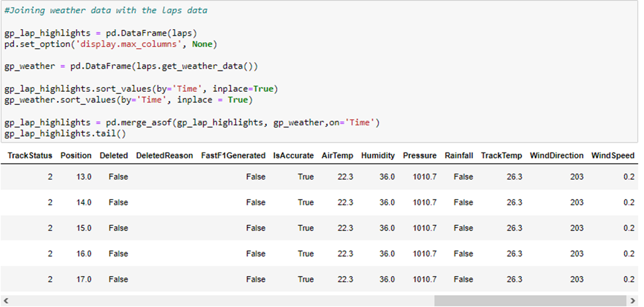The image size is (644, 307).
Task: Select the WindSpeed column header
Action: click(613, 156)
